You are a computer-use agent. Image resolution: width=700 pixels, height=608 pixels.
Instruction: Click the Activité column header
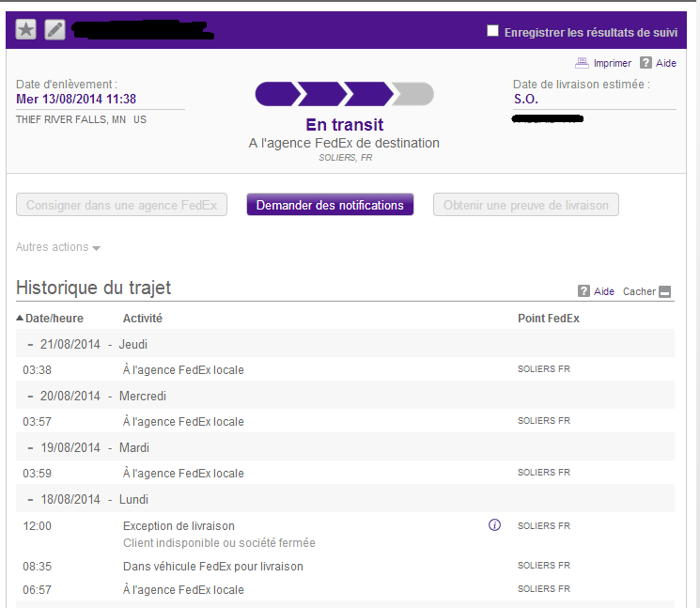click(x=143, y=319)
